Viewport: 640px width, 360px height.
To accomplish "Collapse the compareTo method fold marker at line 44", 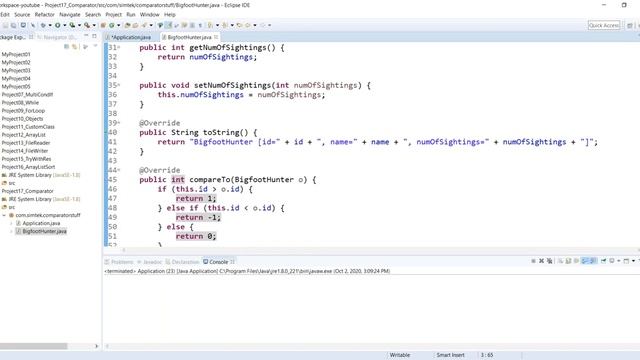I will coord(119,170).
